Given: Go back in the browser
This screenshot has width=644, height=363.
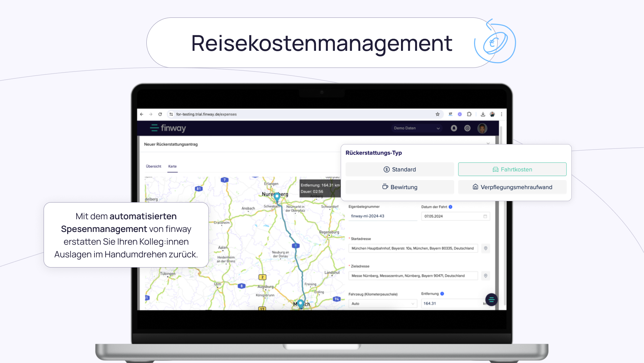Looking at the screenshot, I should 142,114.
